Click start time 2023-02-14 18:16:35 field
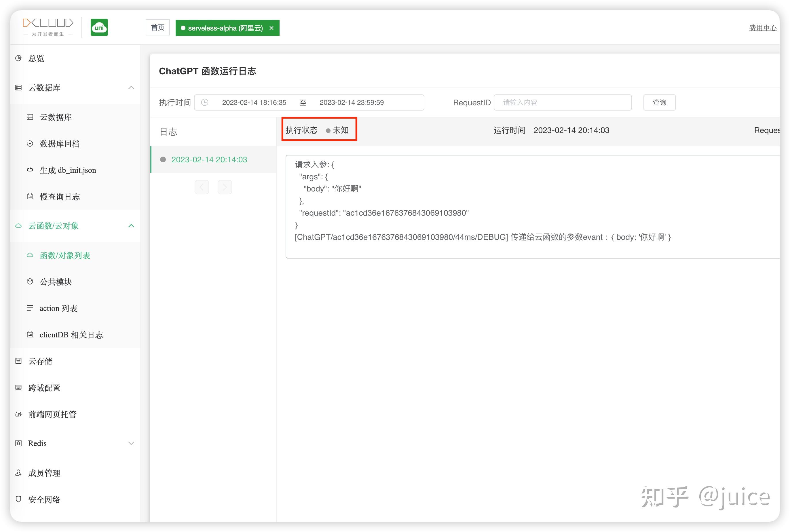Screen dimensions: 790x532 [254, 102]
